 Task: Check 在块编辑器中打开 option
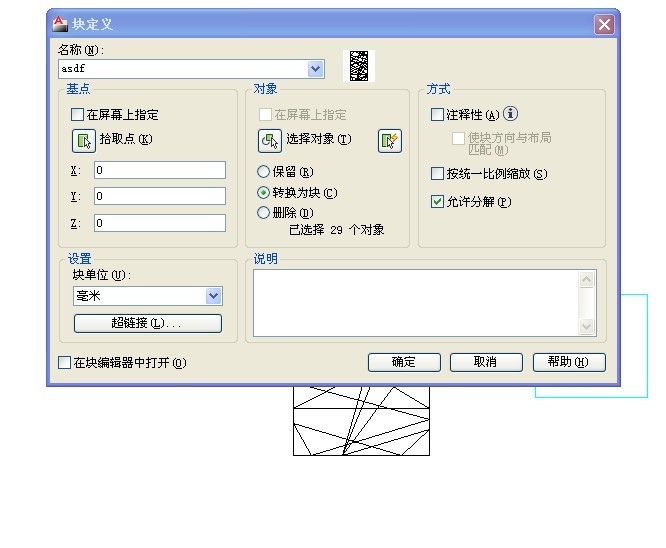64,362
